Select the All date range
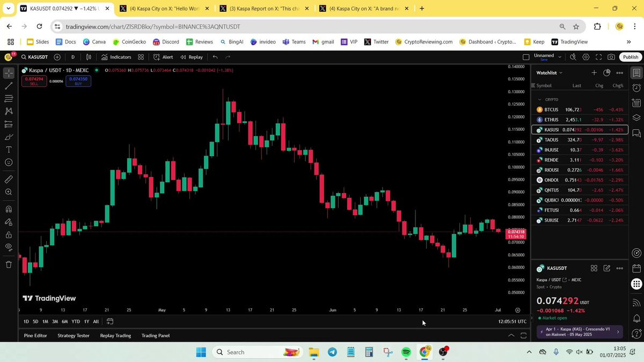The height and width of the screenshot is (362, 644). [96, 321]
